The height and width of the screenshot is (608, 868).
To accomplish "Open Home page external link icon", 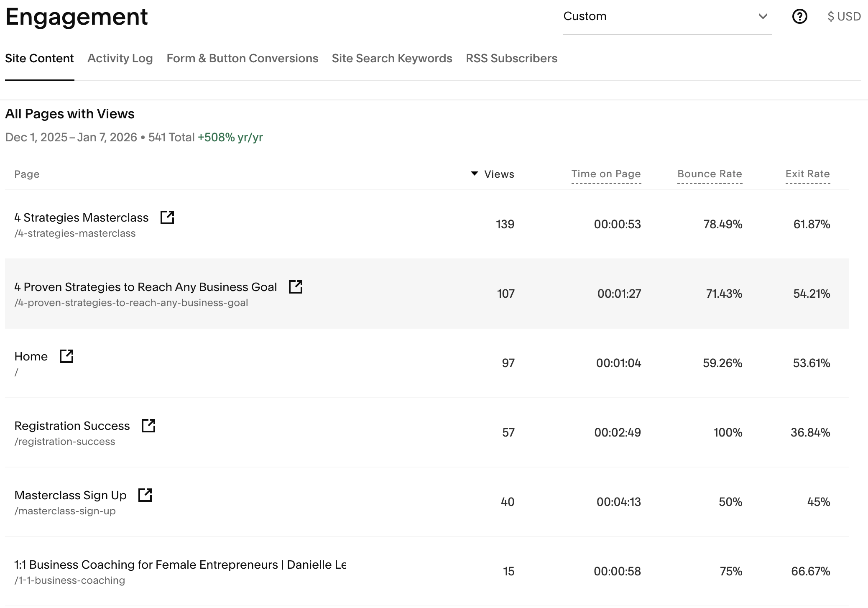I will click(66, 356).
